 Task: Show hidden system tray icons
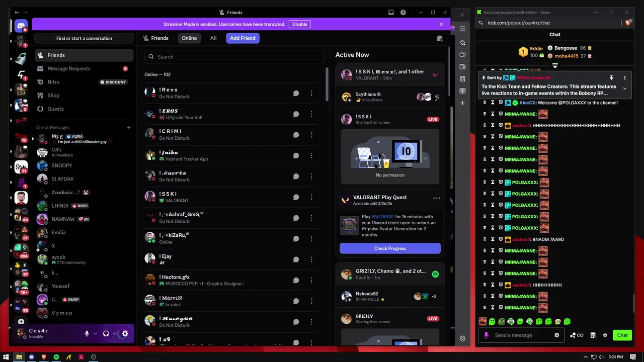coord(586,357)
